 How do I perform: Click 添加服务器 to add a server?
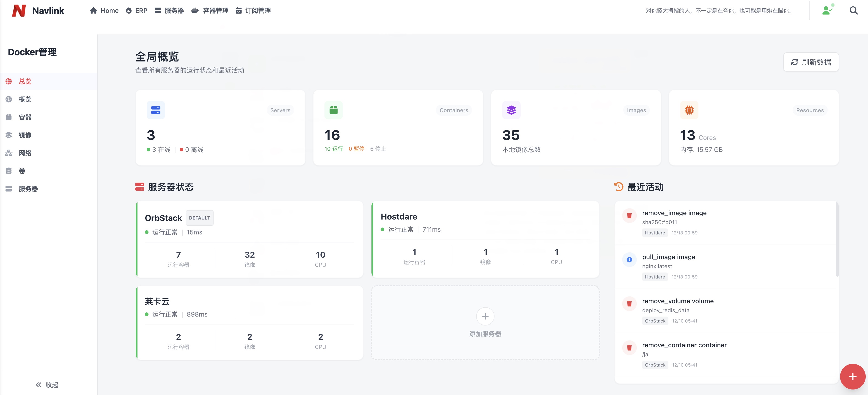[x=485, y=322]
